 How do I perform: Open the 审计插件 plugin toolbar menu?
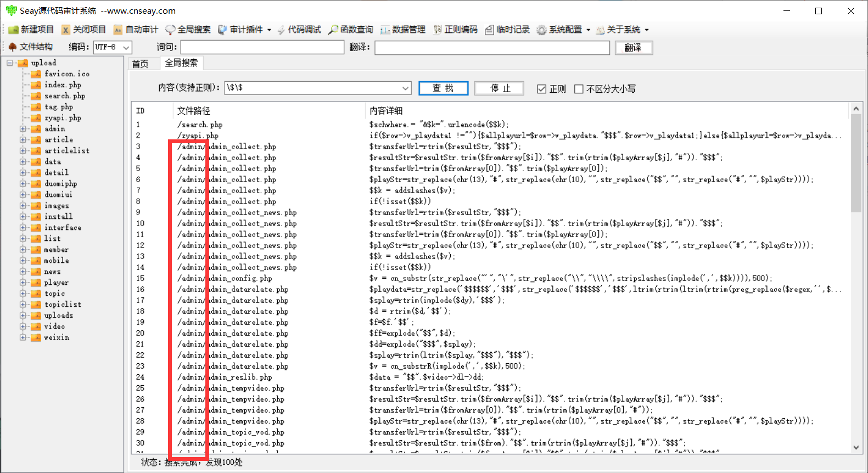click(244, 30)
